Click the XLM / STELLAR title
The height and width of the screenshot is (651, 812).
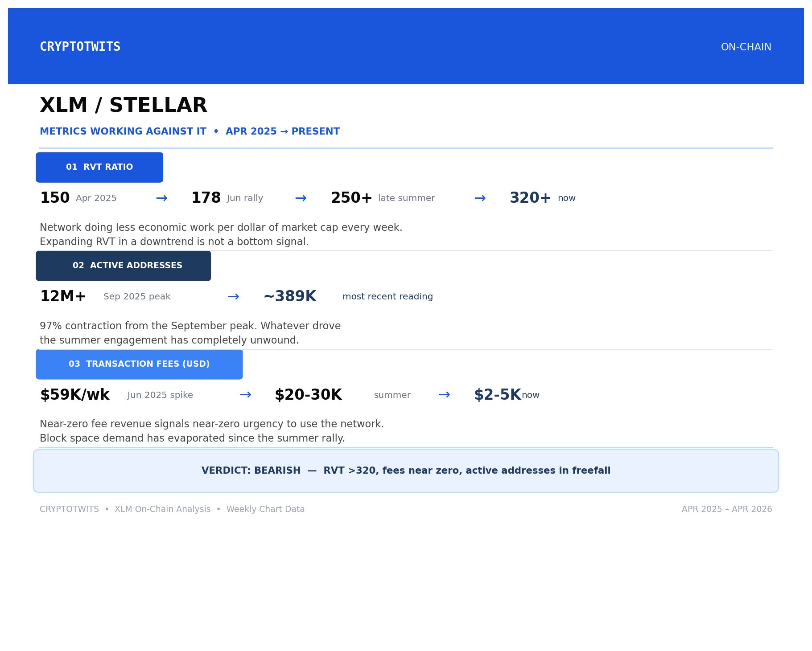click(x=124, y=106)
